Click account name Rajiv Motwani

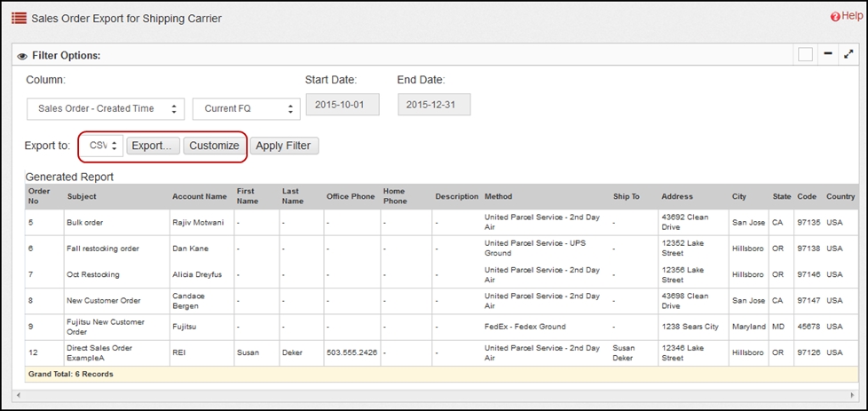(198, 222)
